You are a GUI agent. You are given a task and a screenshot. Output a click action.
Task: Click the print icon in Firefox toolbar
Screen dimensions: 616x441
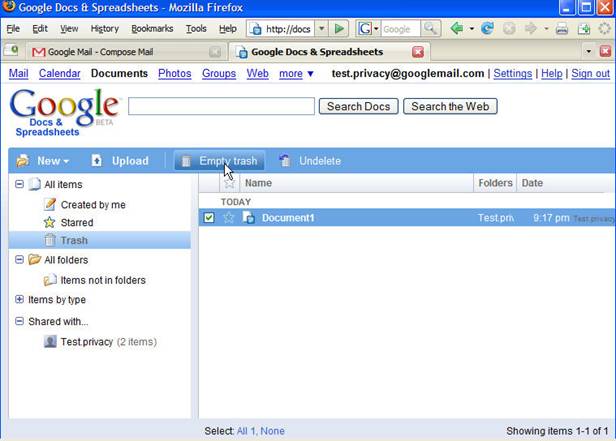(562, 29)
